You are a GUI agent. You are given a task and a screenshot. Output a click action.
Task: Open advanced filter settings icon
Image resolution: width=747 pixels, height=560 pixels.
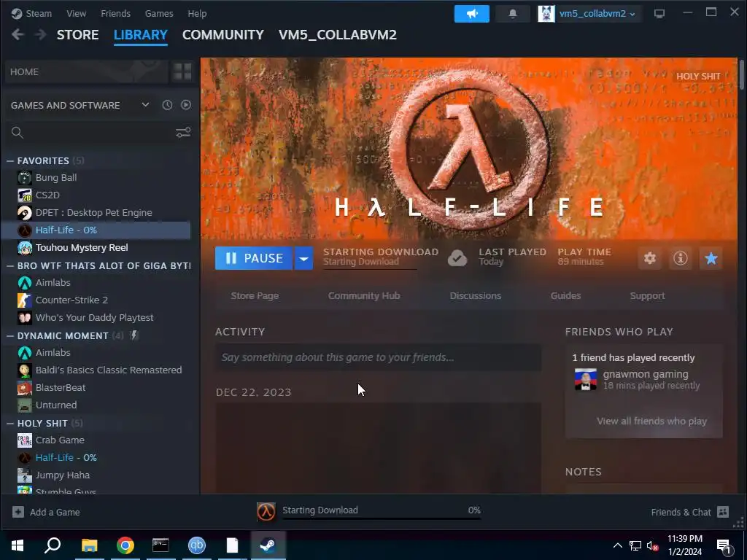click(183, 133)
